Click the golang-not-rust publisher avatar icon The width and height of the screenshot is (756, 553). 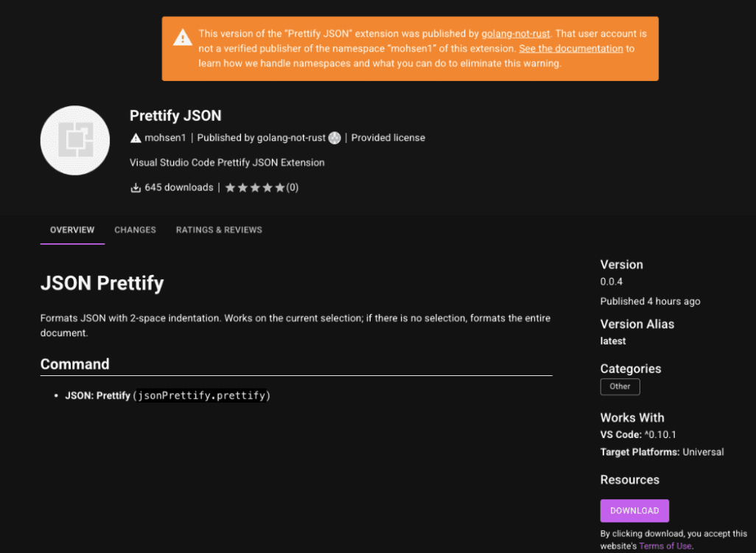click(x=335, y=138)
